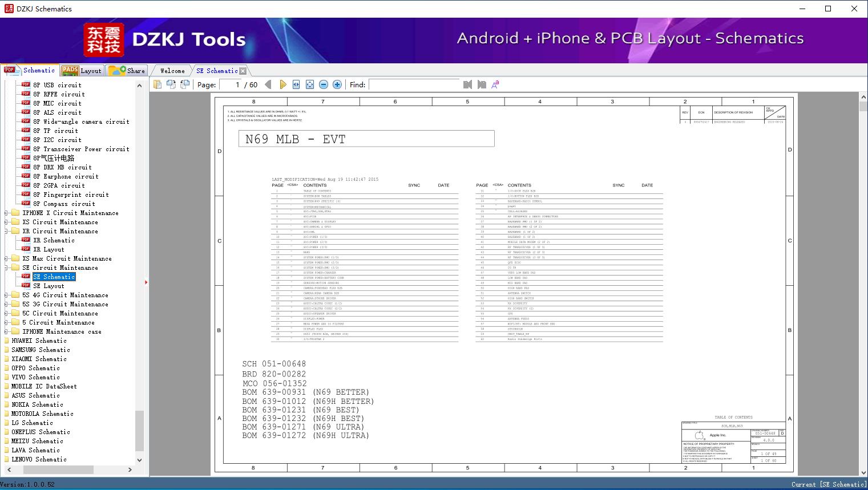Image resolution: width=868 pixels, height=490 pixels.
Task: Select MOTOROLA Schematic folder
Action: click(x=42, y=414)
